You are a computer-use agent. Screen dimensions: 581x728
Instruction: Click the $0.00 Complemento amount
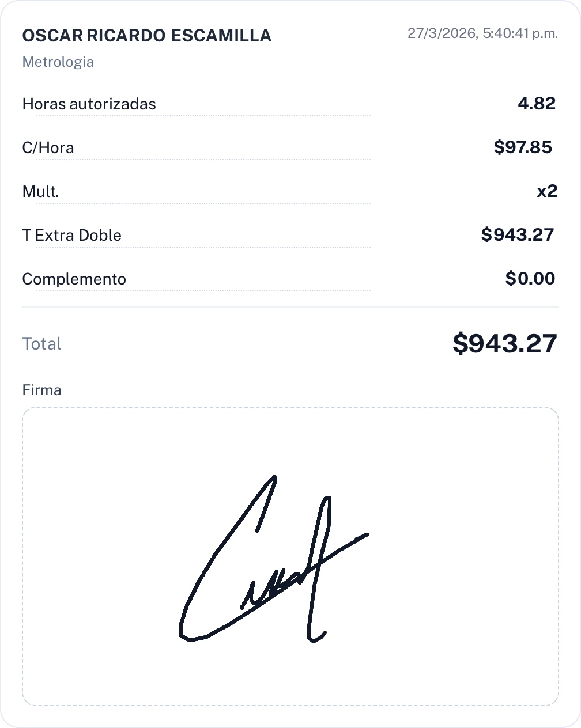pos(530,279)
